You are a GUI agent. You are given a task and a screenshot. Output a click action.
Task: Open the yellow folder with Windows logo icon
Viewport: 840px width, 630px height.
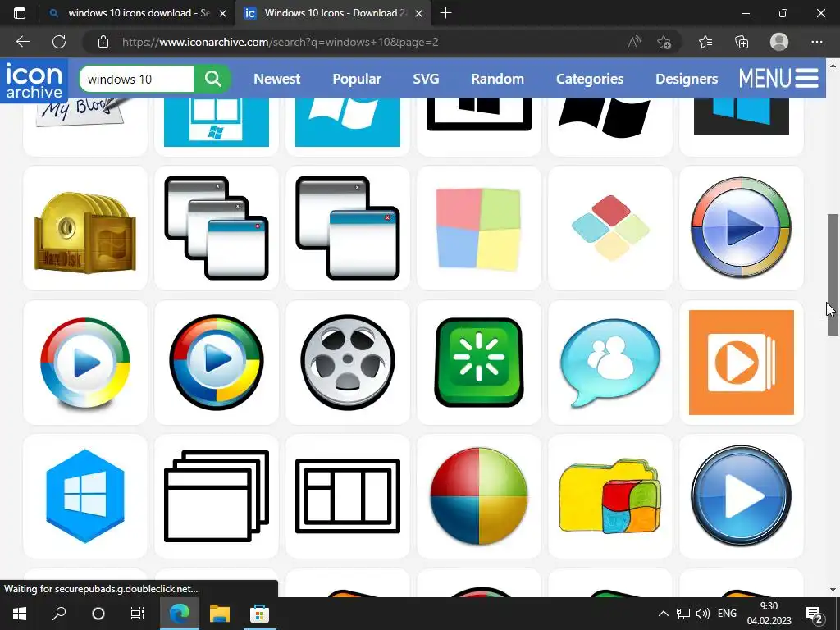[x=610, y=496]
